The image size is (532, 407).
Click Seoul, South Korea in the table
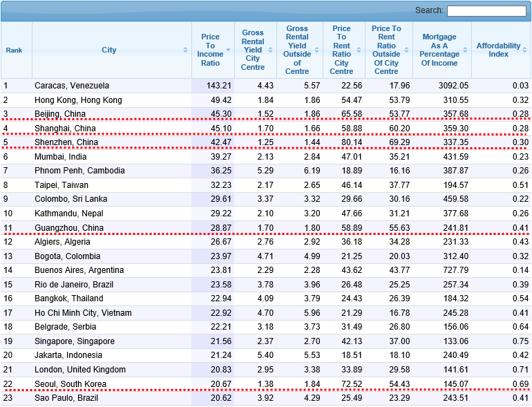pyautogui.click(x=71, y=384)
